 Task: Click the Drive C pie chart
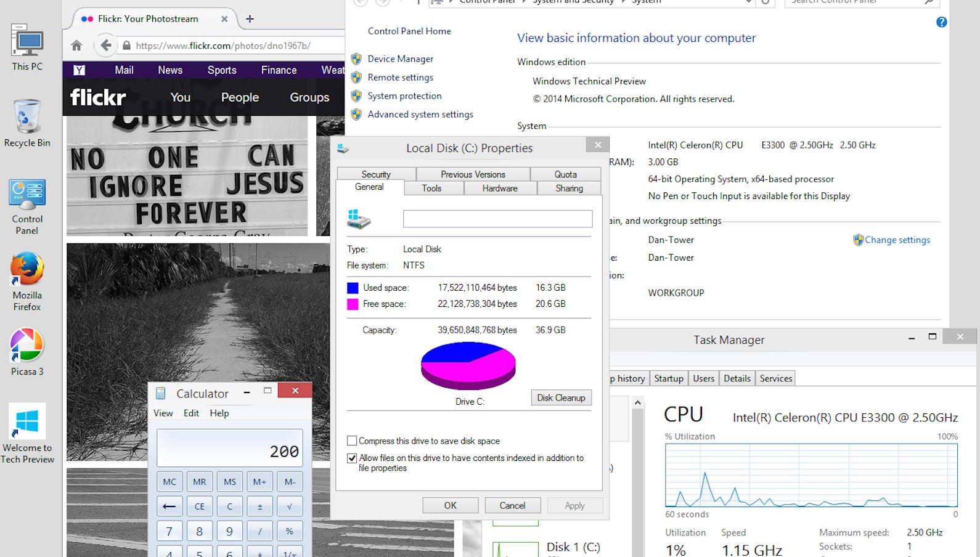tap(468, 366)
